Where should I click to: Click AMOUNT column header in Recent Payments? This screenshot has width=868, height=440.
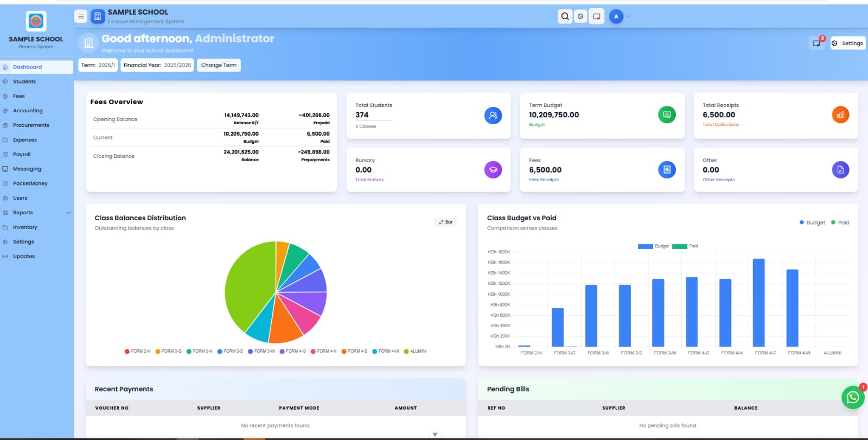[x=406, y=408]
